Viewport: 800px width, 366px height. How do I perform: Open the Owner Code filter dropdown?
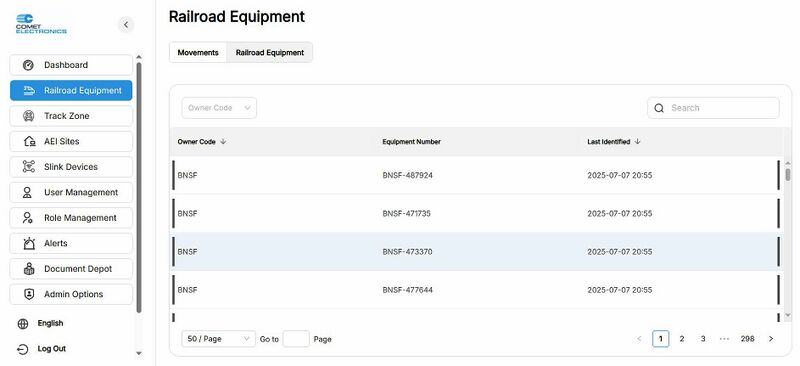tap(219, 108)
